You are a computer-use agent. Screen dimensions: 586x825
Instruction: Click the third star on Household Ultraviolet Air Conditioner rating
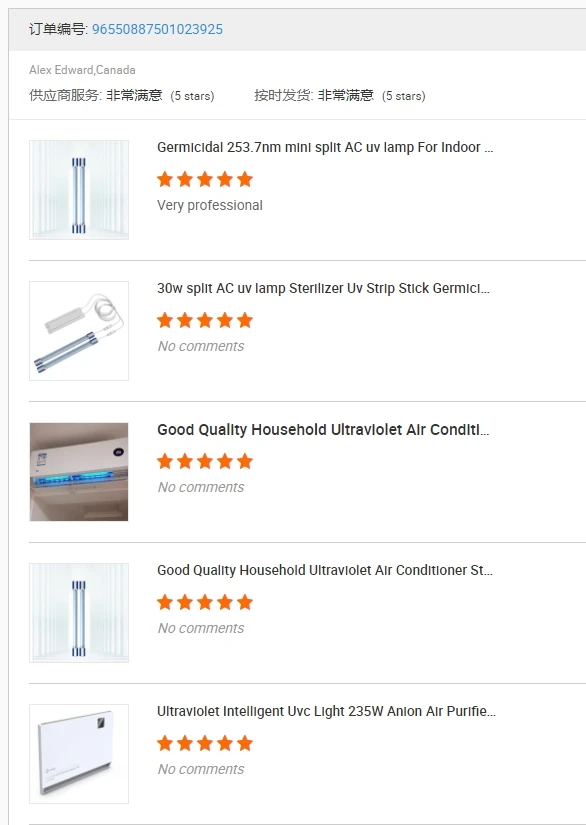pyautogui.click(x=204, y=461)
